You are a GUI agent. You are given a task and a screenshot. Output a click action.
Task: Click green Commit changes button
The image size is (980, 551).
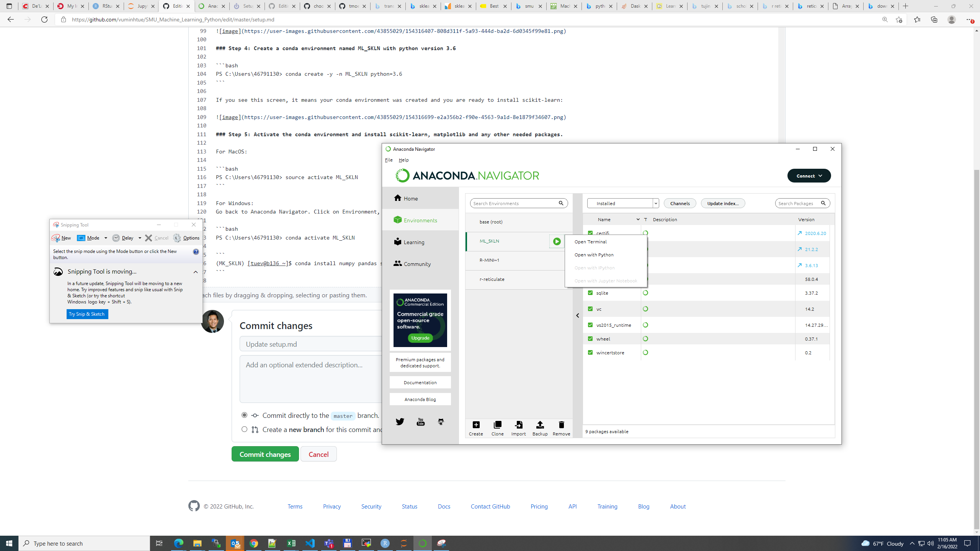(265, 454)
